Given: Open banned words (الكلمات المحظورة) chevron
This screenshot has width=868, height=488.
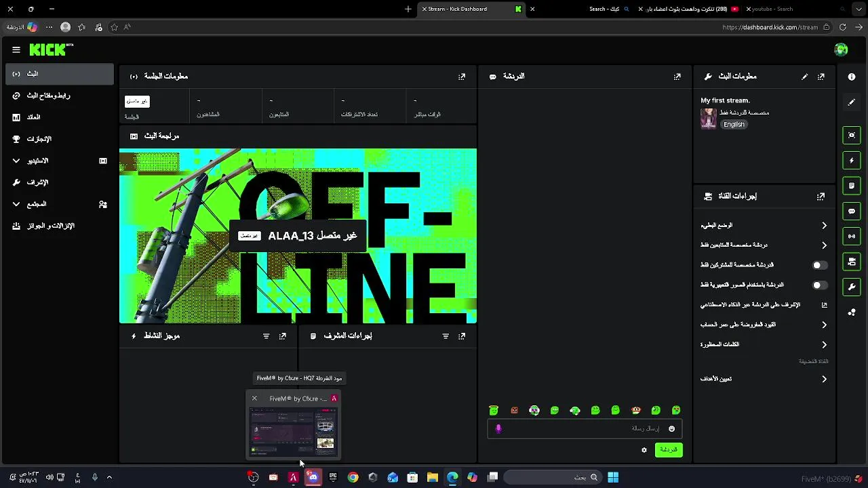Looking at the screenshot, I should pyautogui.click(x=824, y=344).
